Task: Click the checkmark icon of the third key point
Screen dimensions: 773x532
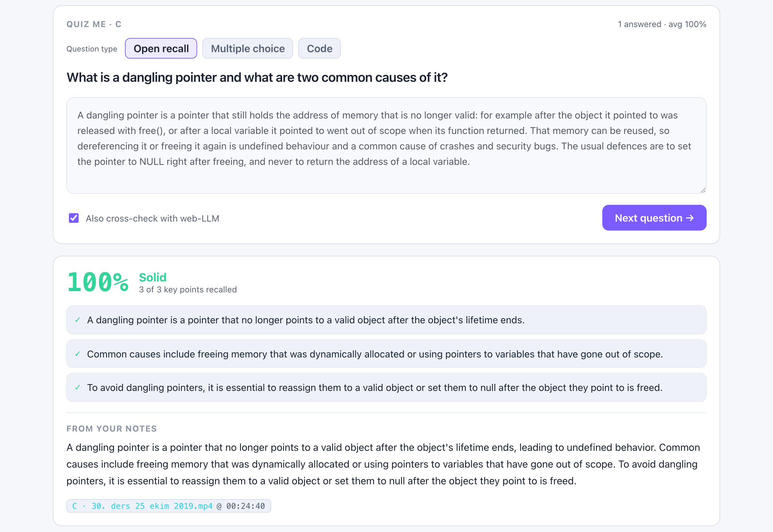Action: click(78, 388)
